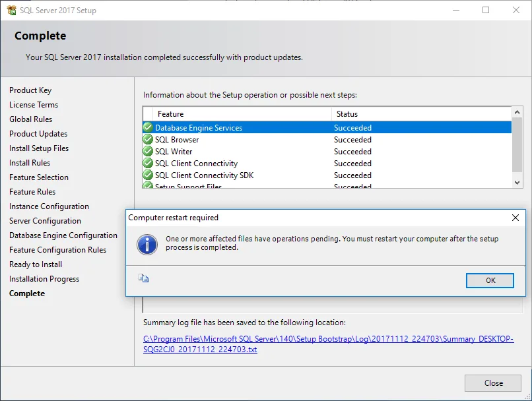Click Instance Configuration step

pos(49,206)
